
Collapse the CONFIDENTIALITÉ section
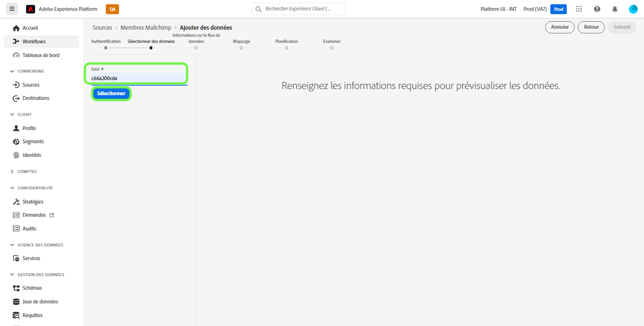[12, 188]
